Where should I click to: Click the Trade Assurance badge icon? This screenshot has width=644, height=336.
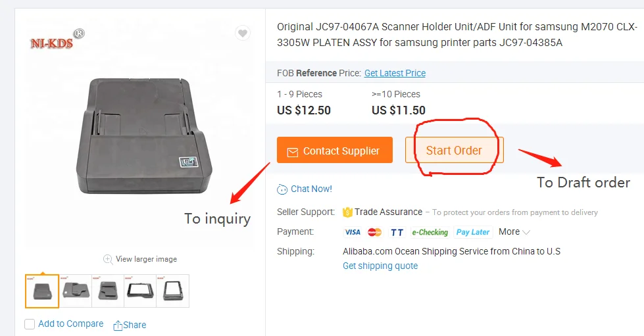347,212
